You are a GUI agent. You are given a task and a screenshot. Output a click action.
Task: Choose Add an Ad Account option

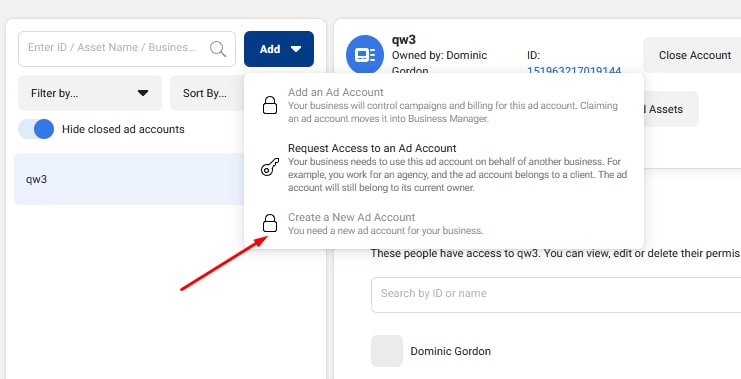pos(444,105)
